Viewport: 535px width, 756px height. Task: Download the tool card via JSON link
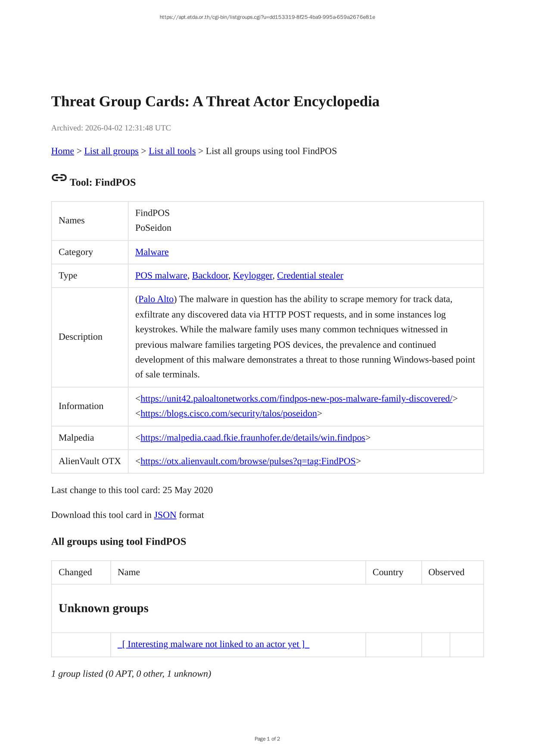(165, 515)
